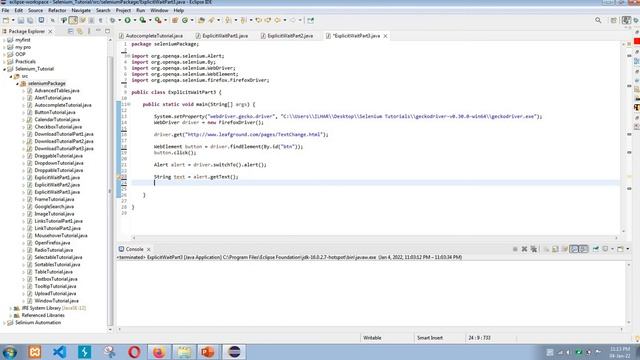Select DropdownTutorial.java in Package Explorer
640x360 pixels.
coord(59,163)
